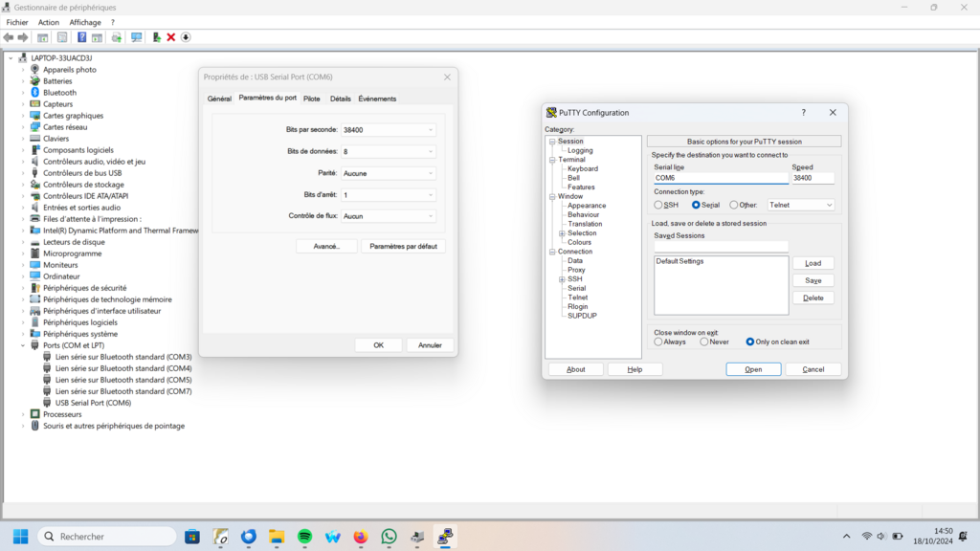
Task: Select Never close window on exit
Action: [x=704, y=342]
